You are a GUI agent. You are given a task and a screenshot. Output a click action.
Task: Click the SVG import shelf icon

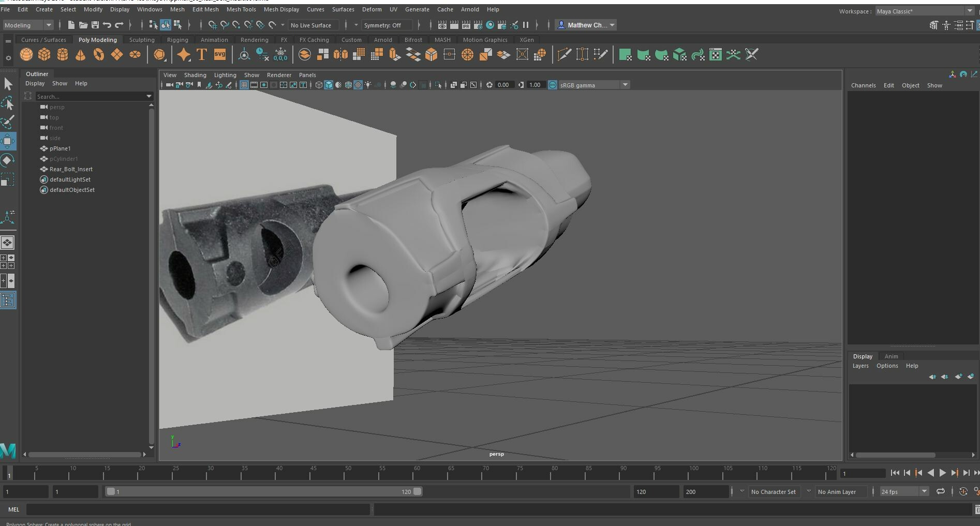pos(220,54)
